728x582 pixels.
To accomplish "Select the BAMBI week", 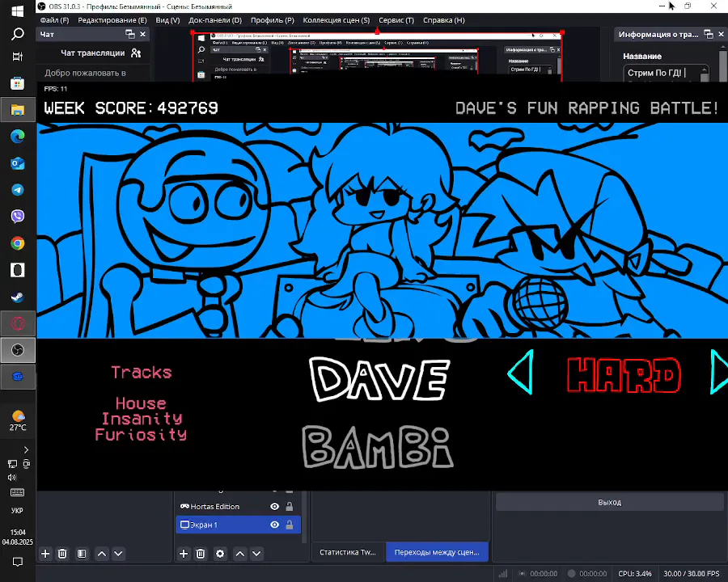I will pos(378,447).
